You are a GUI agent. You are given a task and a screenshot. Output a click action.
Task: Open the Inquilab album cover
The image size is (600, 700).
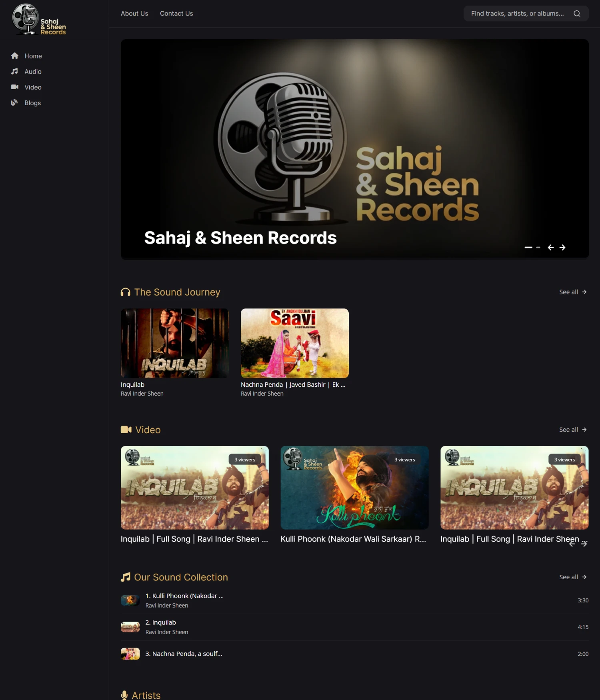(x=175, y=343)
